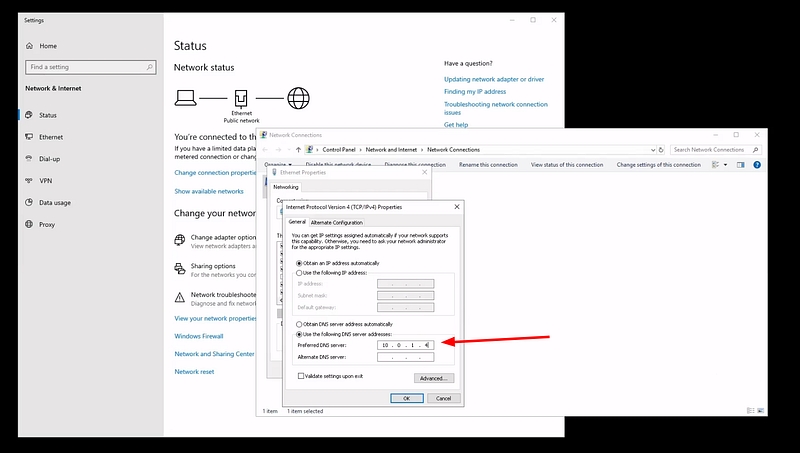Viewport: 800px width, 453px height.
Task: Click the Alternate DNS server field
Action: [405, 357]
